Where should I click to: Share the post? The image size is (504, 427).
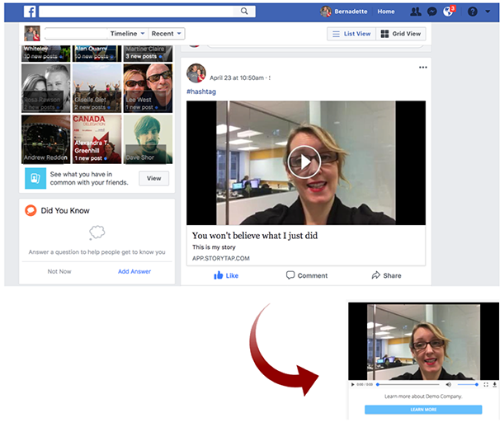point(386,275)
